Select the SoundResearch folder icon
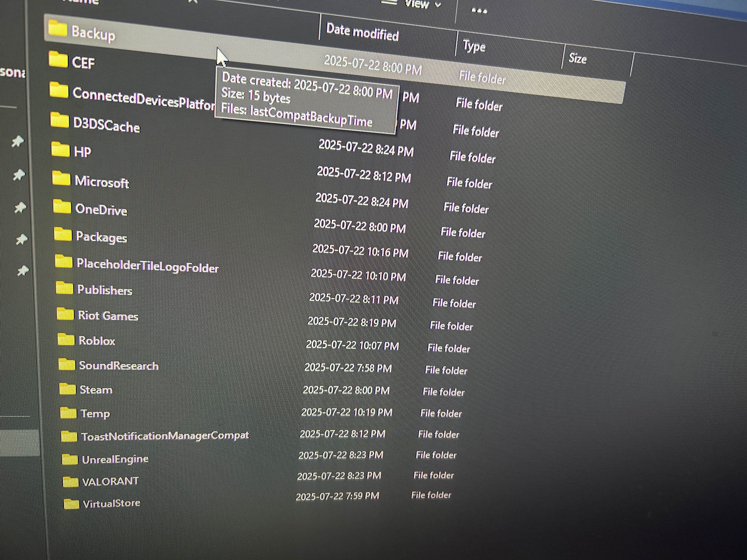747x560 pixels. tap(67, 364)
